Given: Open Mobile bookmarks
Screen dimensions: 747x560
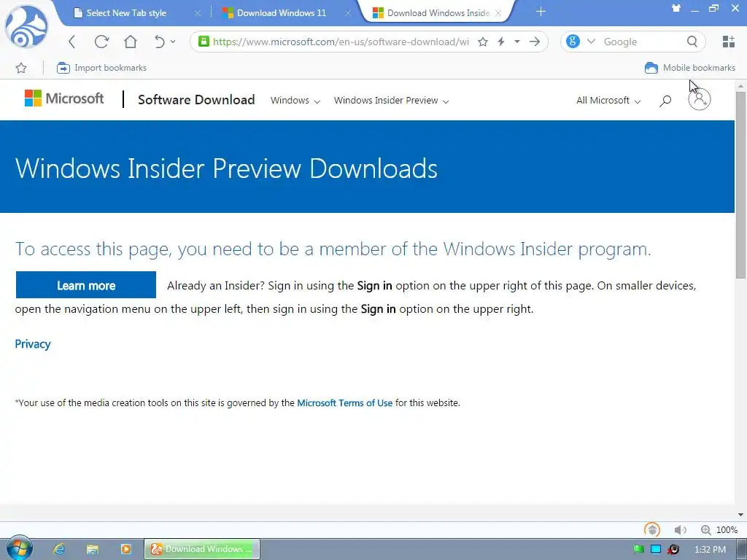Looking at the screenshot, I should pyautogui.click(x=690, y=68).
